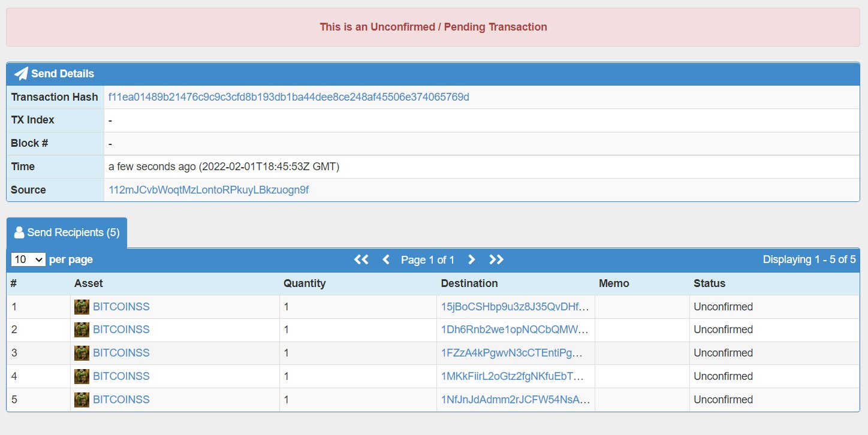Click BITCOINSS asset icon in row 2
Viewport: 868px width, 435px height.
click(82, 330)
